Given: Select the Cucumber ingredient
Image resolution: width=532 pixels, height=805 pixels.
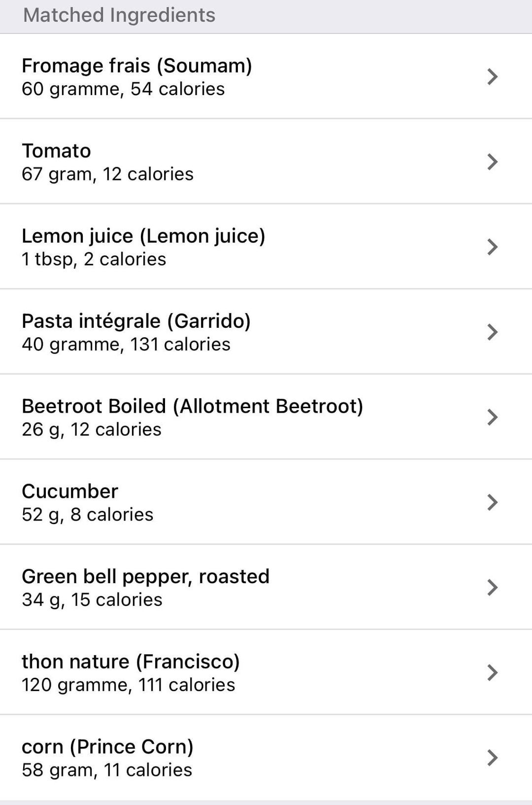Looking at the screenshot, I should 87,502.
